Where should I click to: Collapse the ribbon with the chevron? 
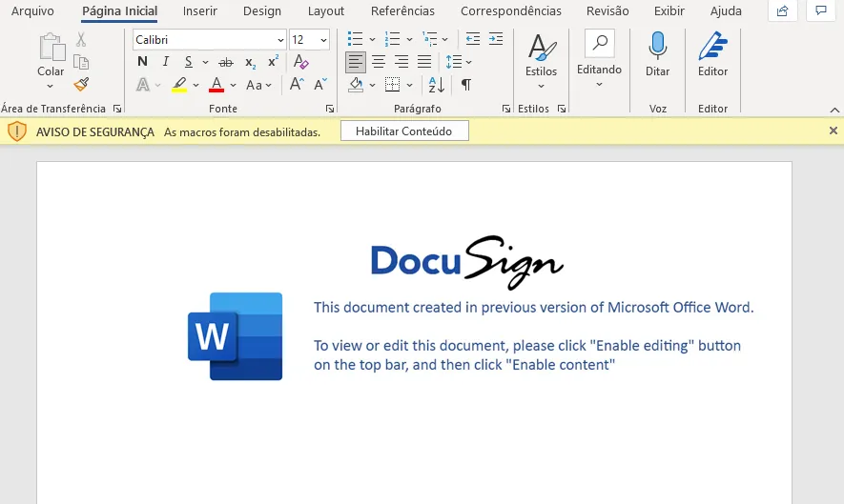click(x=834, y=110)
